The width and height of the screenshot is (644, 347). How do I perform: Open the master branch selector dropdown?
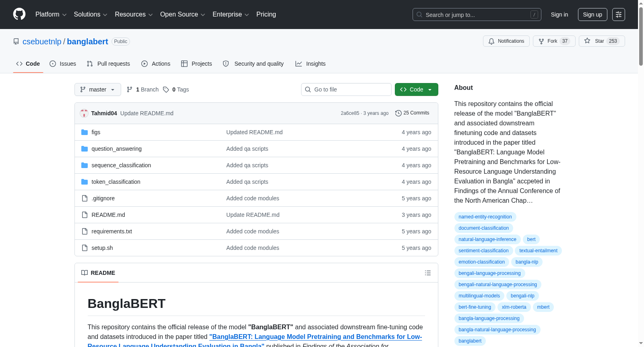[98, 89]
